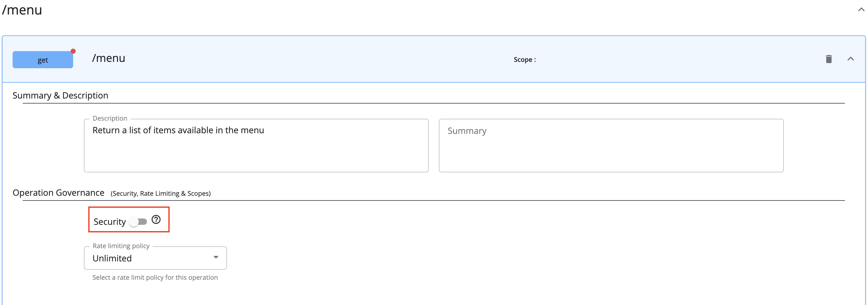Click the "Security, Rate Limiting & Scopes" subtitle
This screenshot has height=305, width=868.
coord(160,193)
